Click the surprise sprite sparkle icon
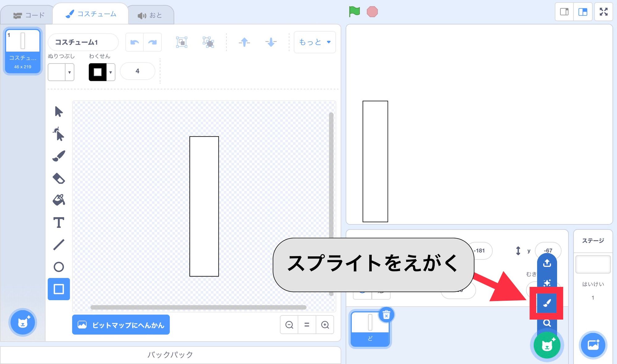This screenshot has width=617, height=364. click(x=547, y=283)
